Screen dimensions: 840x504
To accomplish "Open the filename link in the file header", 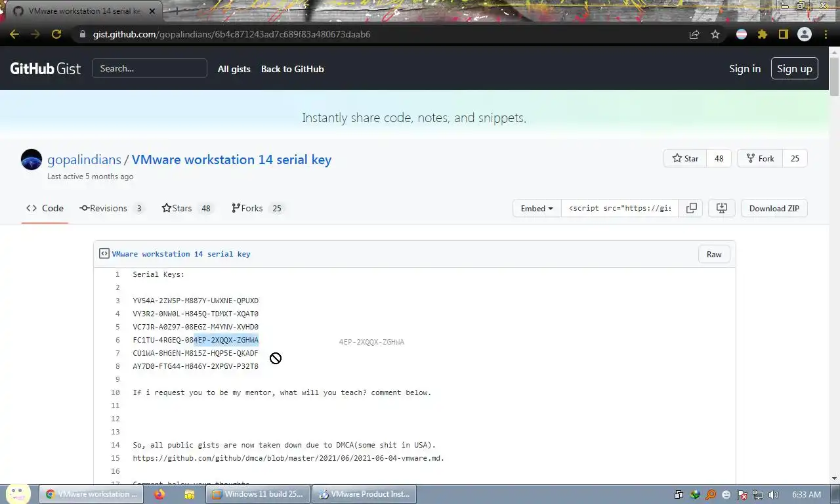I will [x=181, y=254].
